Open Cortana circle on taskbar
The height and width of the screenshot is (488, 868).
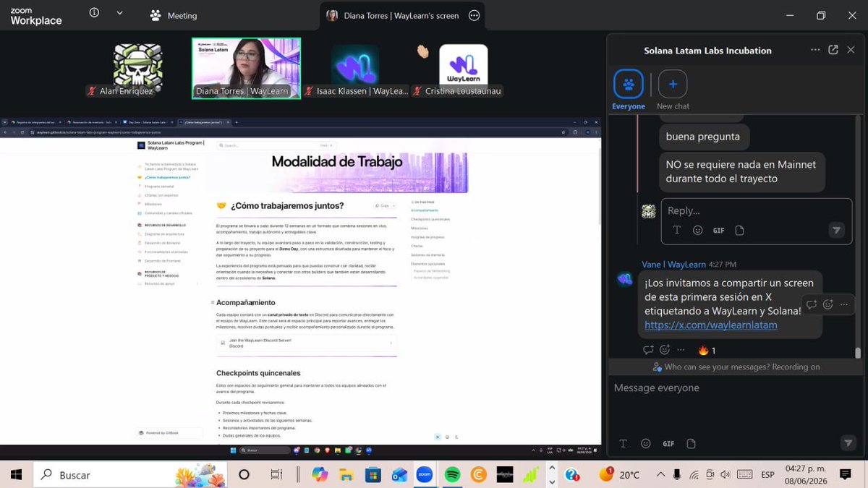tap(244, 475)
